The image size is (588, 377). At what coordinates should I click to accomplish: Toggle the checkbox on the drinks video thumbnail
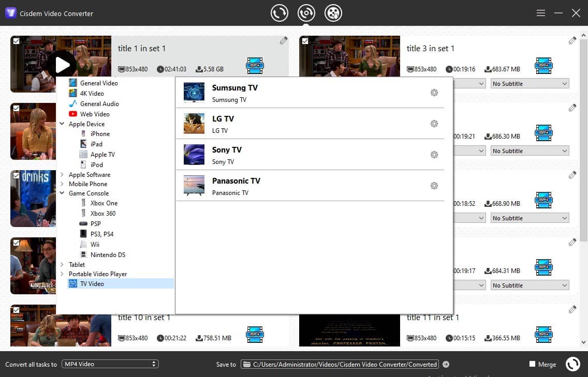point(16,176)
